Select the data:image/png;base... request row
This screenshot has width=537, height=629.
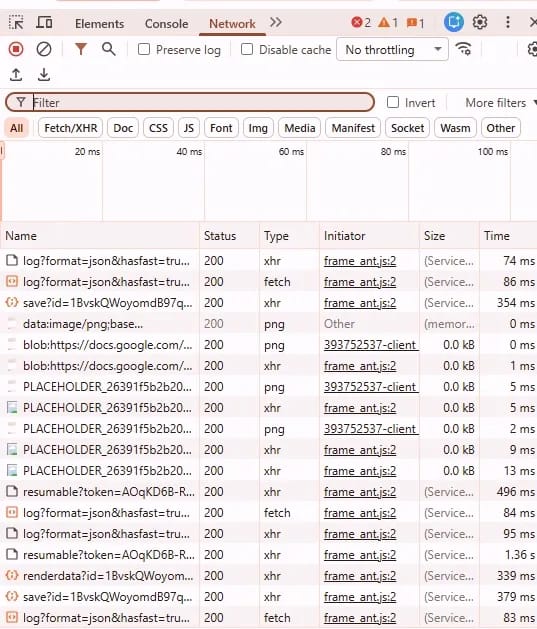click(x=268, y=324)
